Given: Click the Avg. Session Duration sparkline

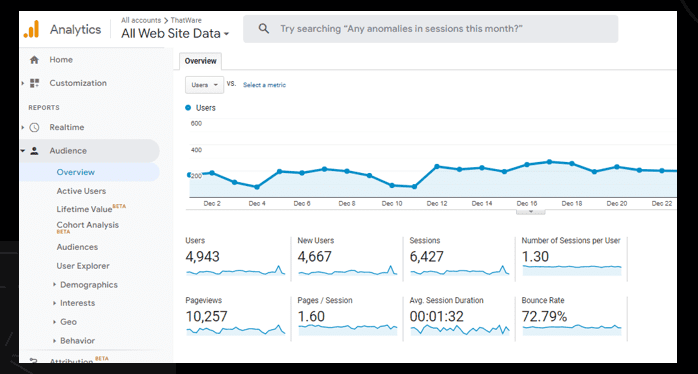Looking at the screenshot, I should pyautogui.click(x=460, y=330).
